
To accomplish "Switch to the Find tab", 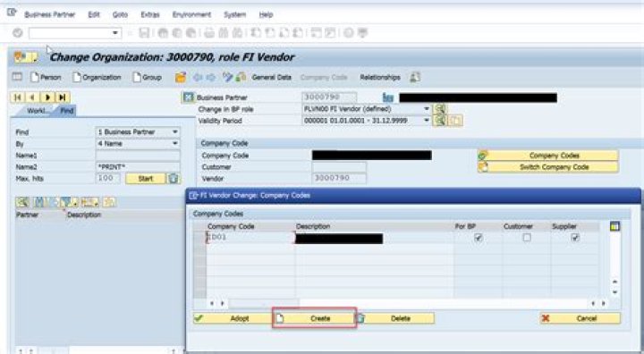I will (x=66, y=111).
